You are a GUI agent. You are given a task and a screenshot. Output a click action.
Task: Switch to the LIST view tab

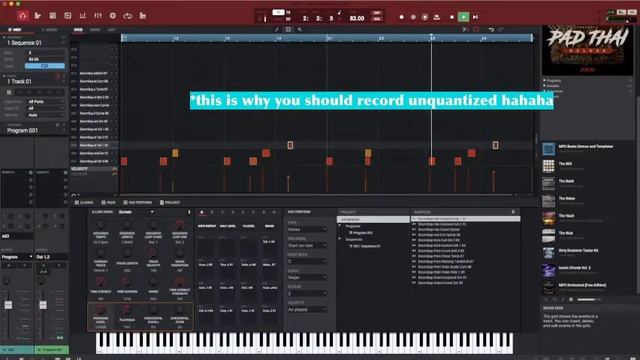tap(111, 30)
